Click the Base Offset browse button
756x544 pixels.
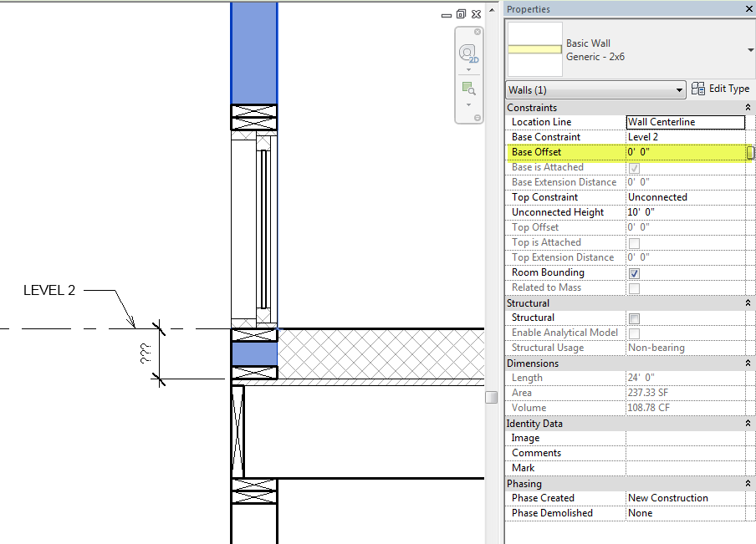point(749,152)
